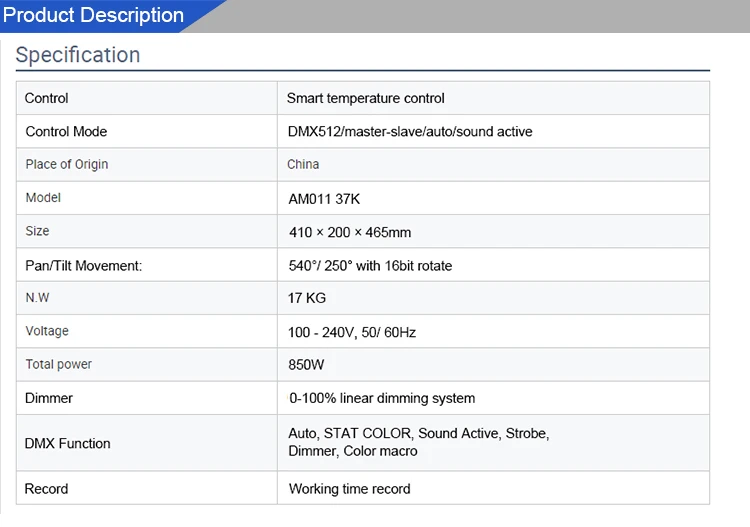
Task: Select the Working time record value
Action: click(349, 489)
